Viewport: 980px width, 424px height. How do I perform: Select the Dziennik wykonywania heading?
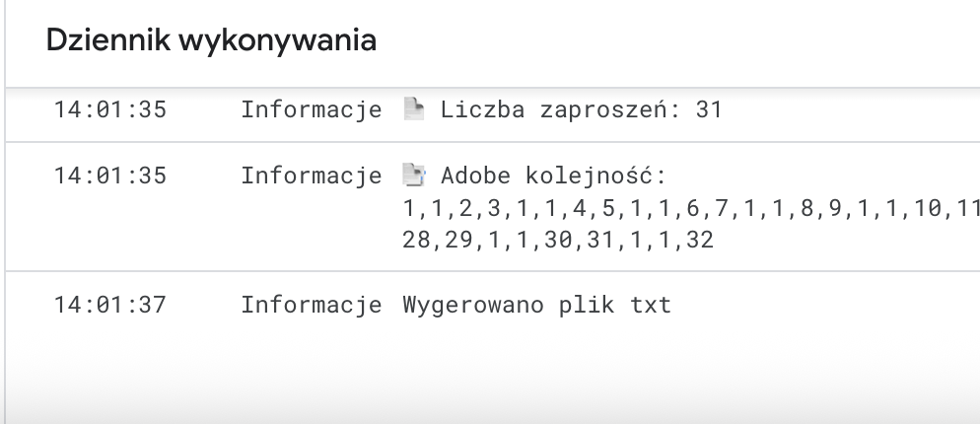coord(211,40)
